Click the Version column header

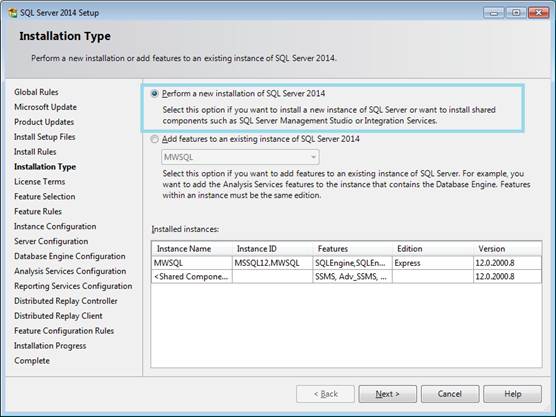click(x=507, y=249)
